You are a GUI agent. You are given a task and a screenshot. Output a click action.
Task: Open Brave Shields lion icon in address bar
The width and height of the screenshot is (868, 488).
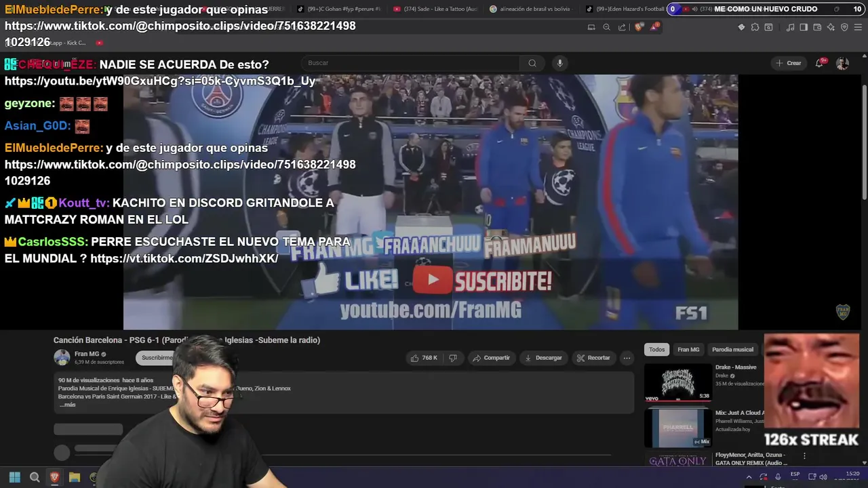[639, 27]
